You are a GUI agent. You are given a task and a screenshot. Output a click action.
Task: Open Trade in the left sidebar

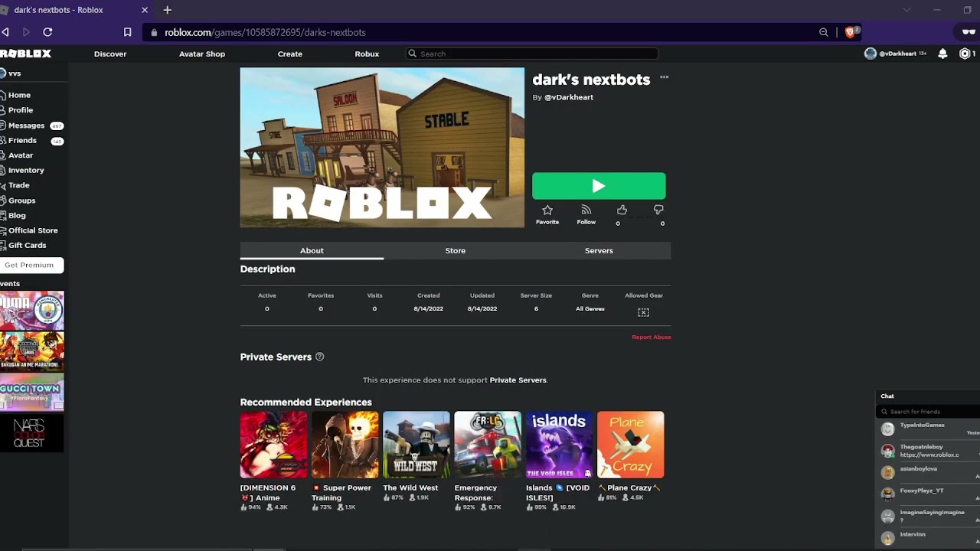[19, 185]
